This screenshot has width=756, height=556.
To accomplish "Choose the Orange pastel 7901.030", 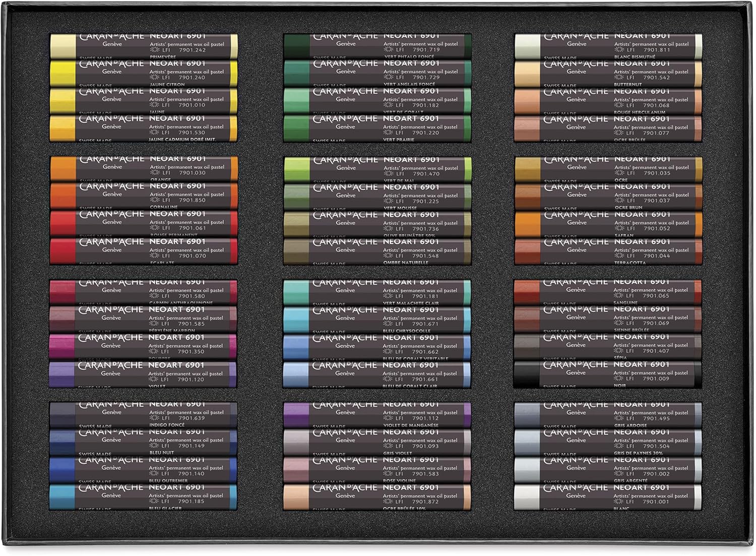I will click(144, 169).
